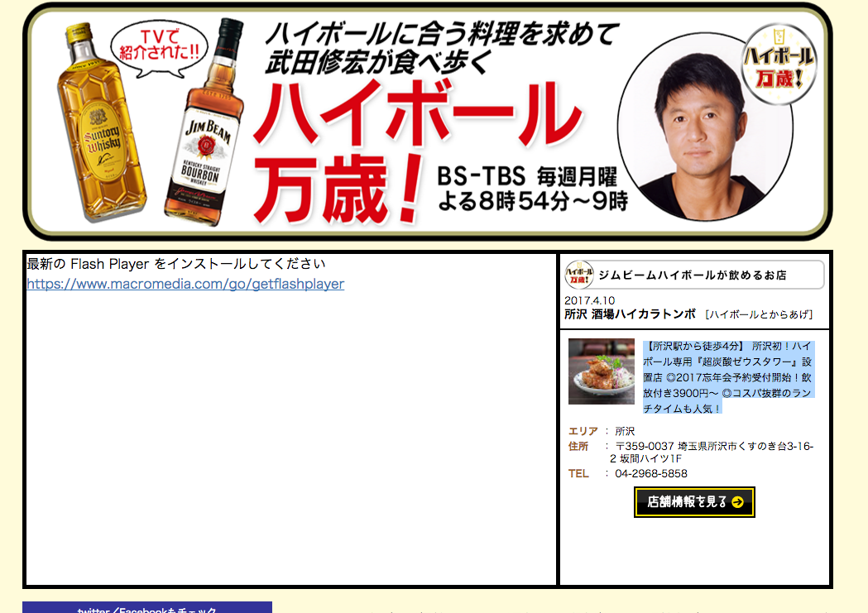The height and width of the screenshot is (613, 868).
Task: Open the fried chicken dish thumbnail
Action: click(x=602, y=371)
